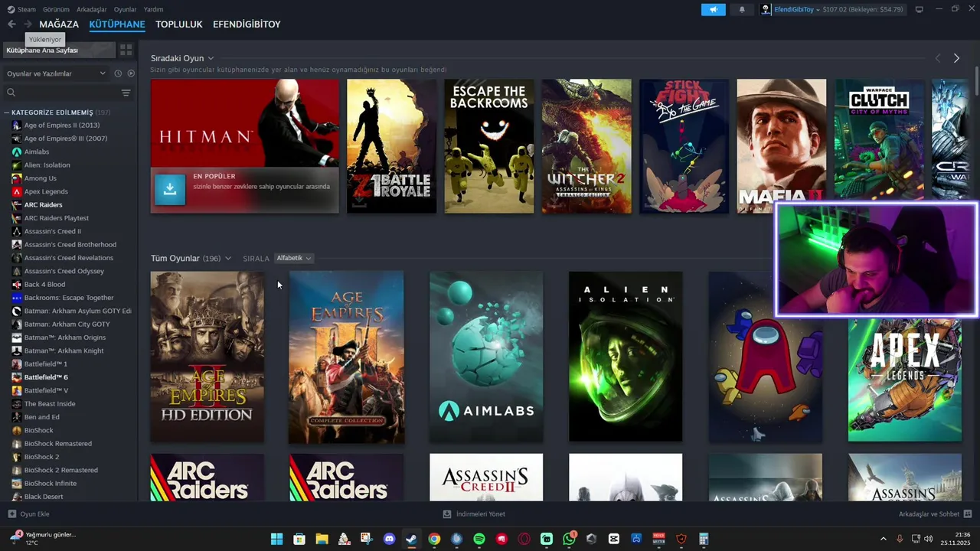Open WhatsApp from the taskbar
The image size is (980, 551).
[x=569, y=539]
